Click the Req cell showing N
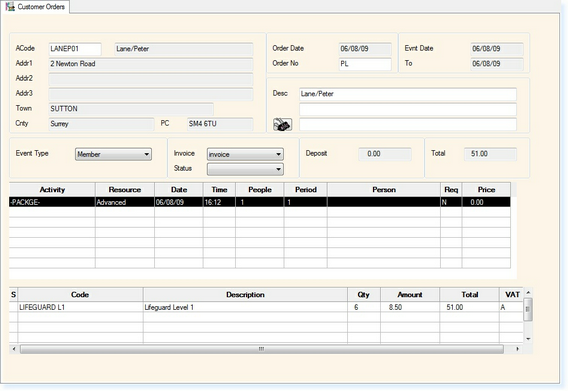Image resolution: width=568 pixels, height=391 pixels. pos(451,202)
